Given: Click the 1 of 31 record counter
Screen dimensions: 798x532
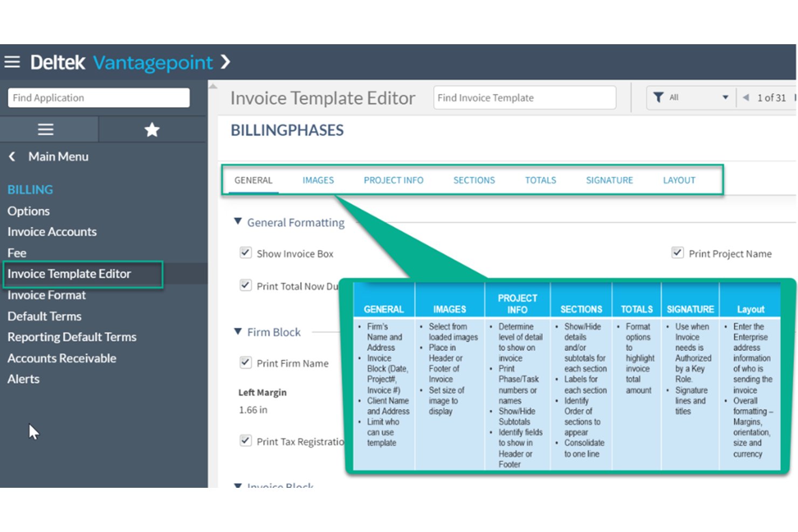Looking at the screenshot, I should [772, 98].
